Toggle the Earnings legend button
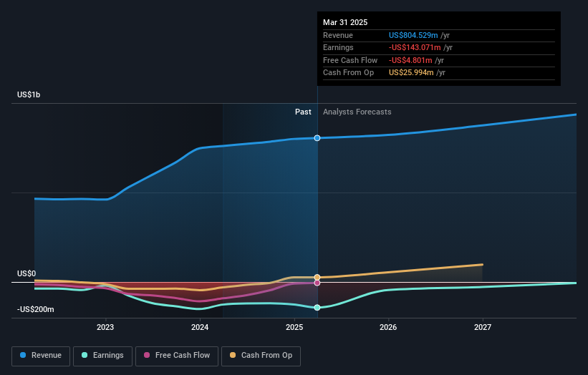The width and height of the screenshot is (588, 375). click(x=102, y=356)
